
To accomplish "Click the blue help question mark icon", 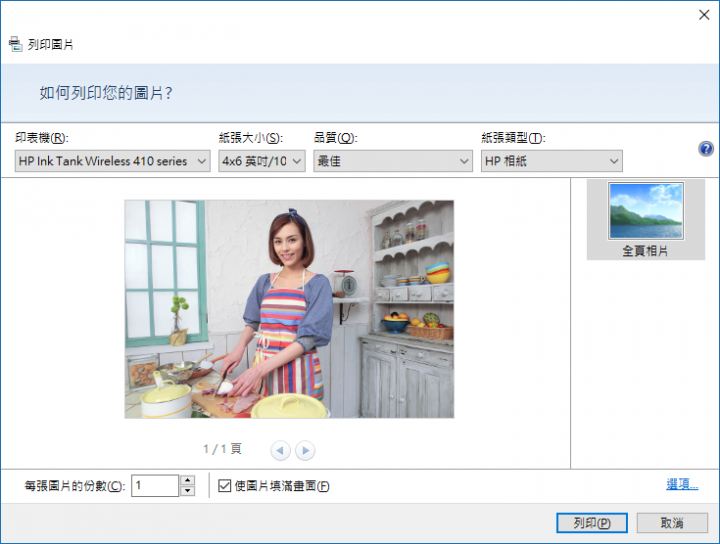I will [x=706, y=149].
